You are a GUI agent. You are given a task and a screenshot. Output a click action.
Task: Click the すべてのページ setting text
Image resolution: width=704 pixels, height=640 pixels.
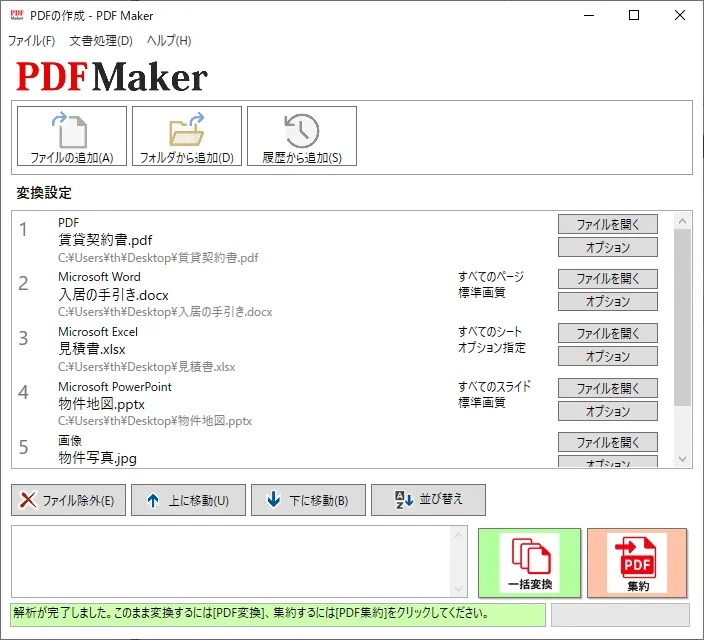point(491,277)
